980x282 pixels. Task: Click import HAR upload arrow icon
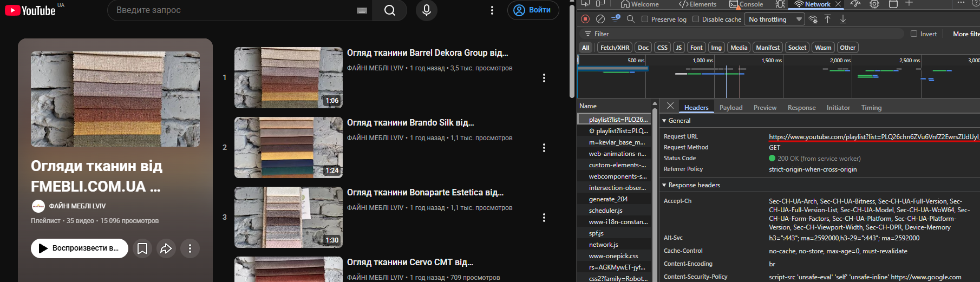[x=828, y=19]
